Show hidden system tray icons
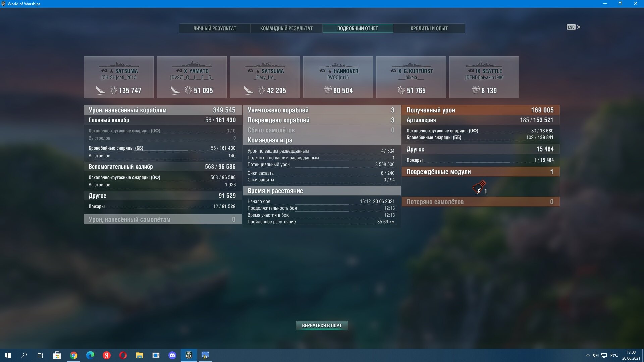Image resolution: width=644 pixels, height=362 pixels. [588, 355]
